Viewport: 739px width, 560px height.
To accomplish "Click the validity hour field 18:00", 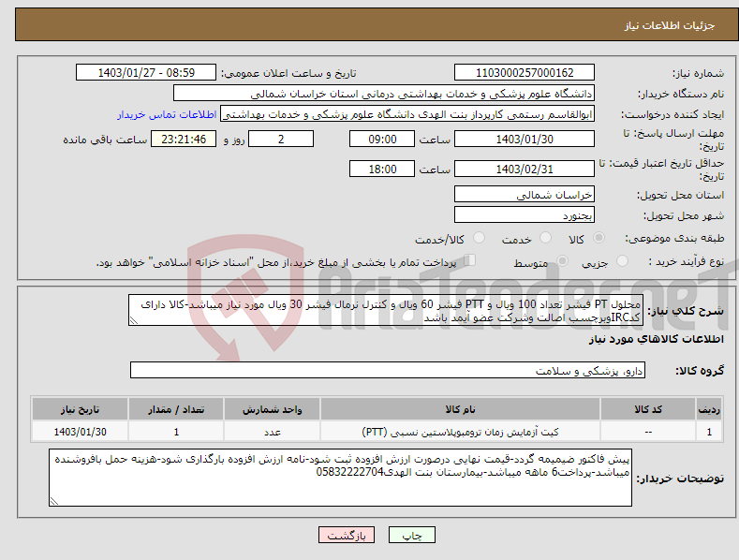I will [382, 169].
